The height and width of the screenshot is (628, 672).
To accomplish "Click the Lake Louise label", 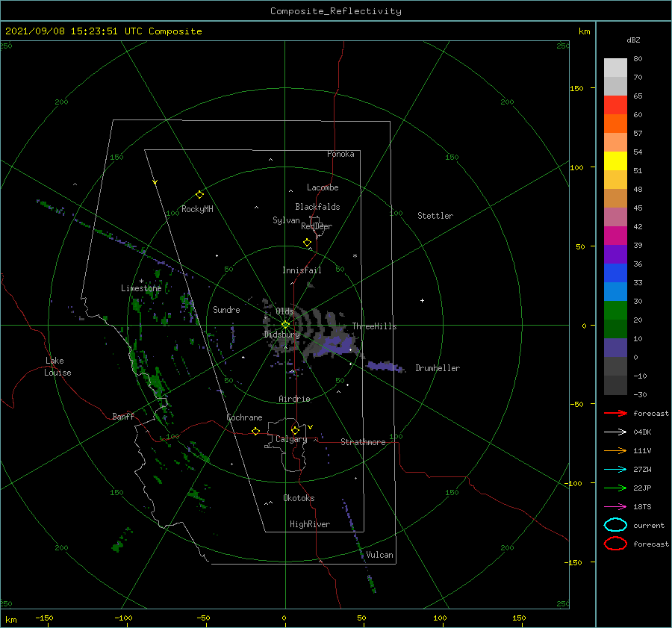I will [57, 367].
